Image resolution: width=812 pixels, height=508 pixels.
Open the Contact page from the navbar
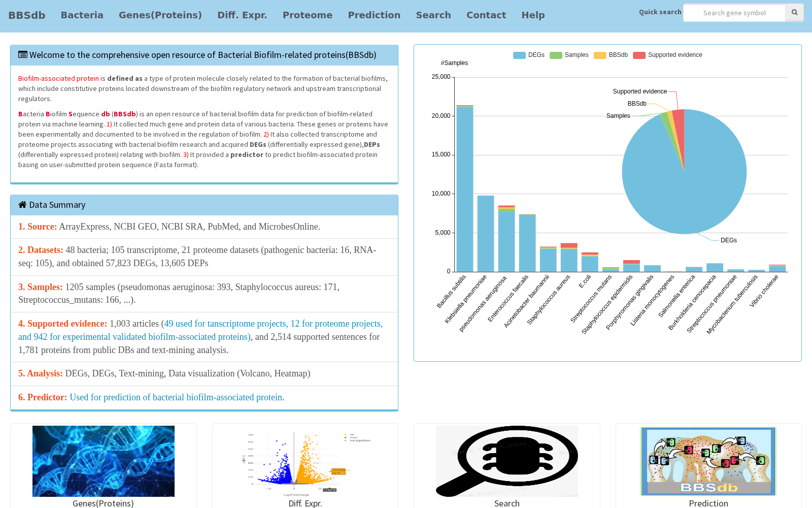(486, 15)
